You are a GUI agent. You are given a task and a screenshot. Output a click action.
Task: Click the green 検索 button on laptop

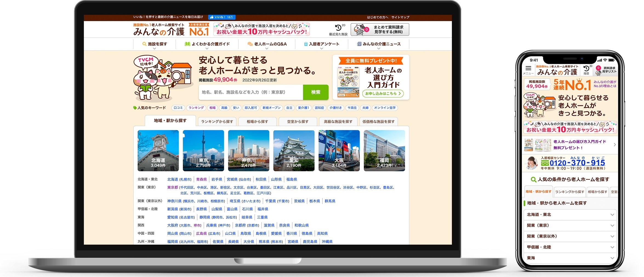316,92
